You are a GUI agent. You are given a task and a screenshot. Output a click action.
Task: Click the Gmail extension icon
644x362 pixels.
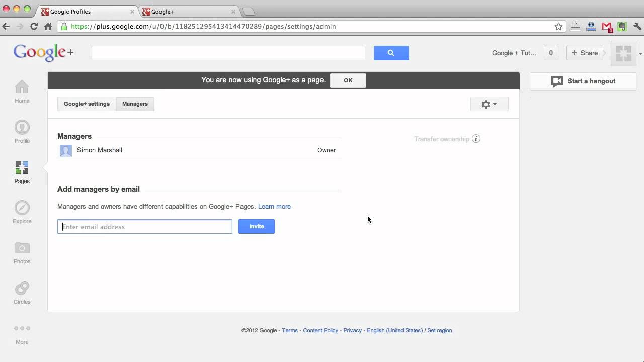(x=607, y=27)
